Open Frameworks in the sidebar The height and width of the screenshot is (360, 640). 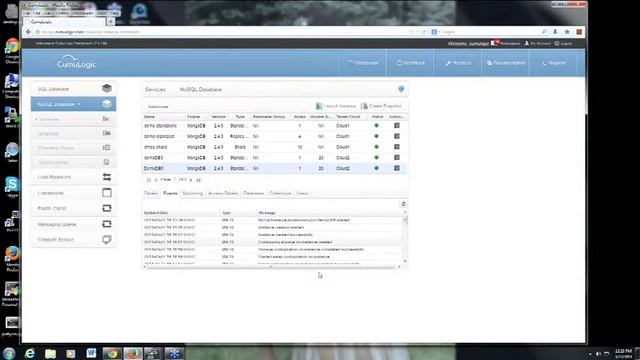coord(73,193)
